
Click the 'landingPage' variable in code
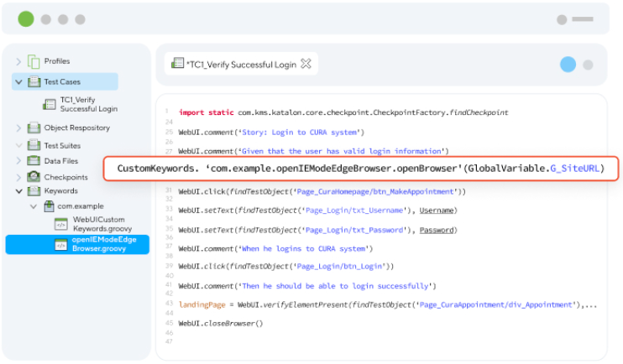coord(202,304)
